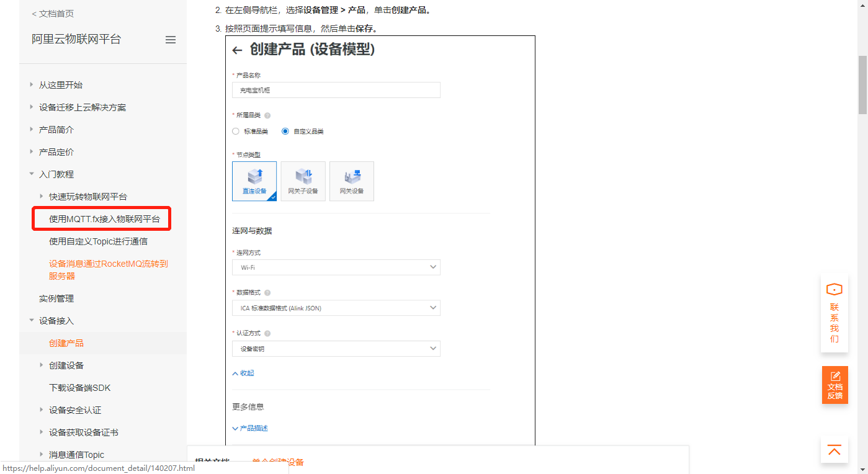Expand the 产品定价 sidebar node
This screenshot has height=474, width=868.
pos(32,151)
